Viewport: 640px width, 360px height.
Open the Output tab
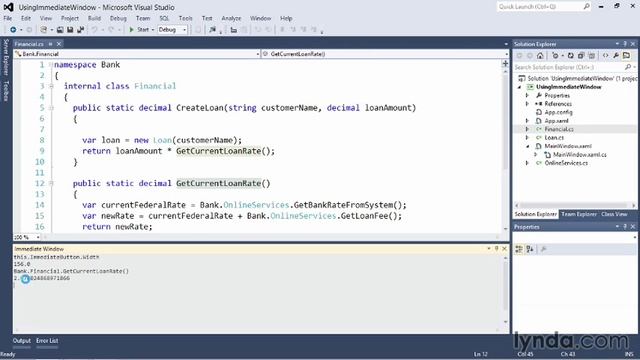click(x=22, y=341)
